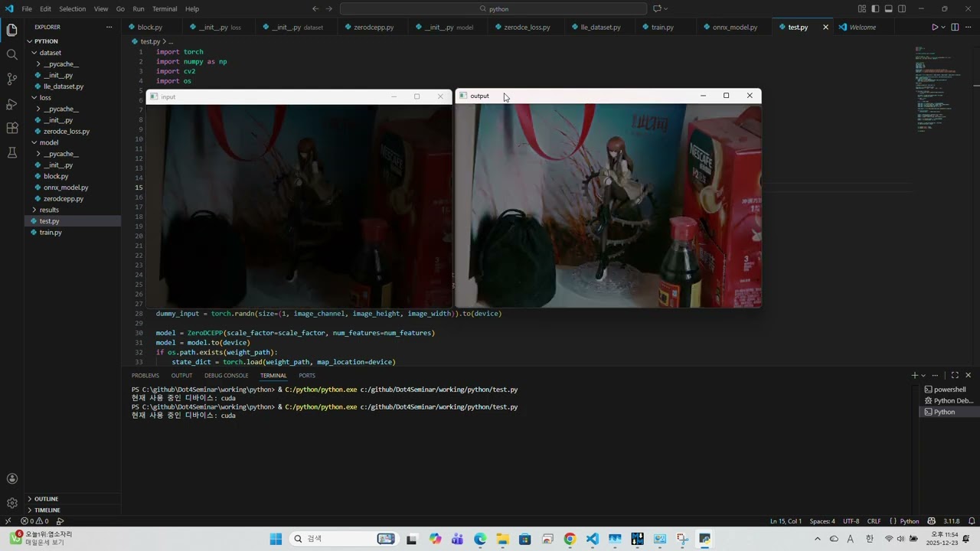Toggle the Primary Side Bar visibility
980x551 pixels.
875,8
